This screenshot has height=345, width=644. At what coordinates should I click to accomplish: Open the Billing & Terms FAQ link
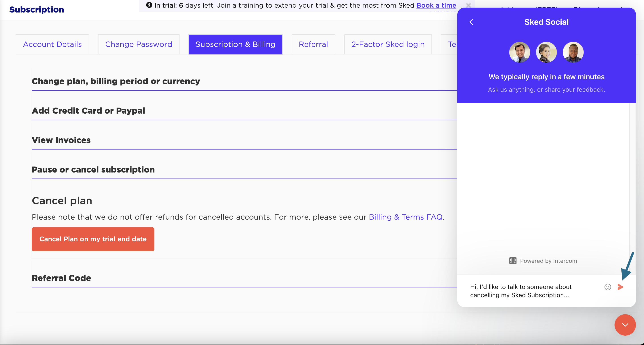pyautogui.click(x=406, y=217)
